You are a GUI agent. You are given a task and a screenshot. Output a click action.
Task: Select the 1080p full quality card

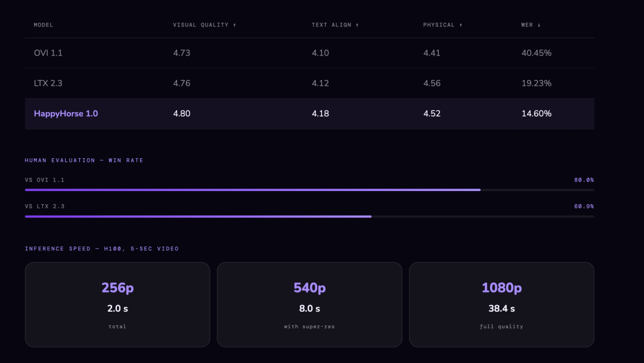(x=501, y=304)
